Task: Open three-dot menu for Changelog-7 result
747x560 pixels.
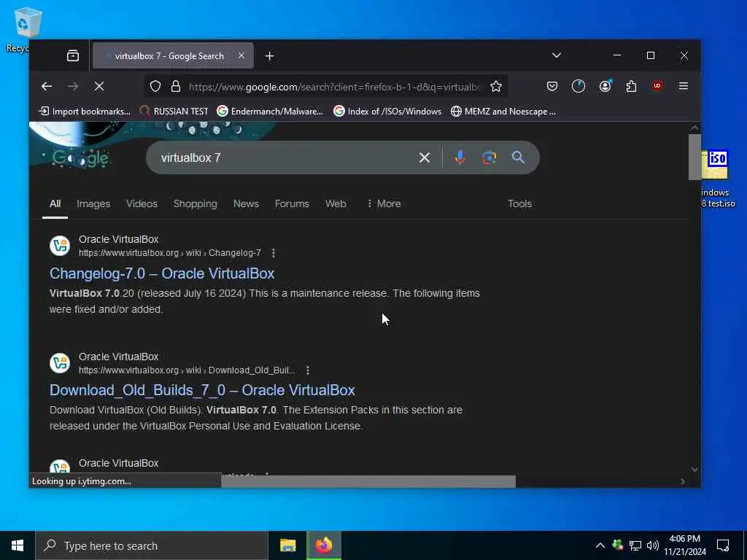Action: [274, 253]
